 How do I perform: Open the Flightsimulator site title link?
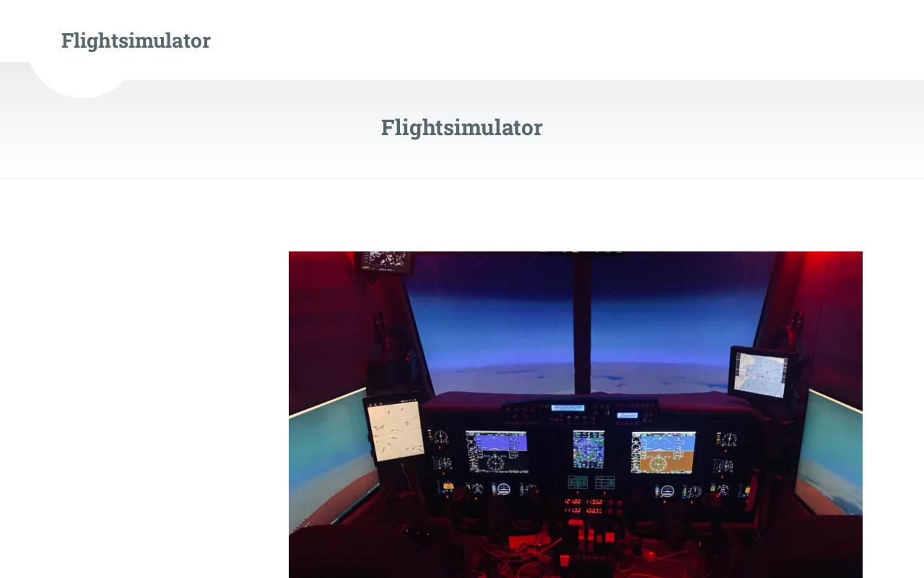point(136,40)
